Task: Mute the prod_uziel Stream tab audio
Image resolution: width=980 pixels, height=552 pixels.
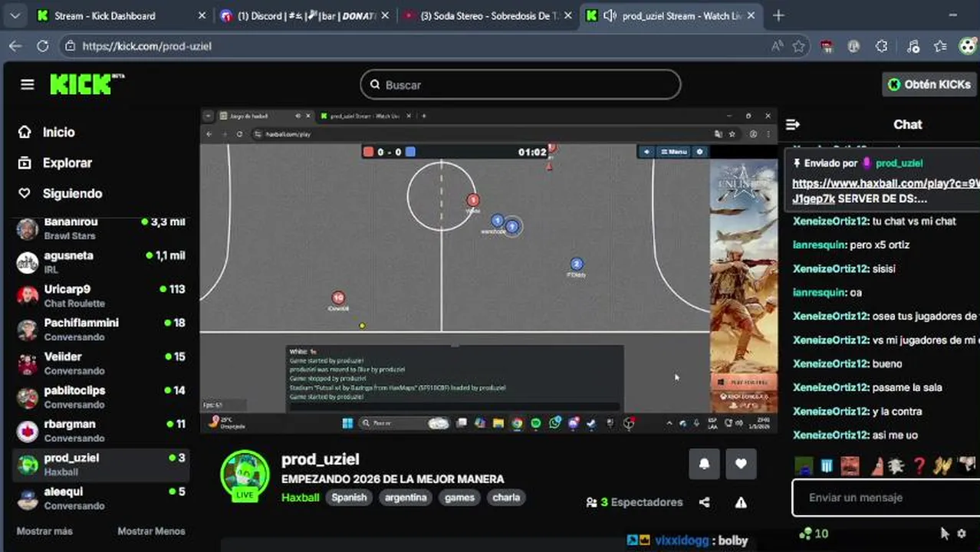Action: click(x=610, y=15)
